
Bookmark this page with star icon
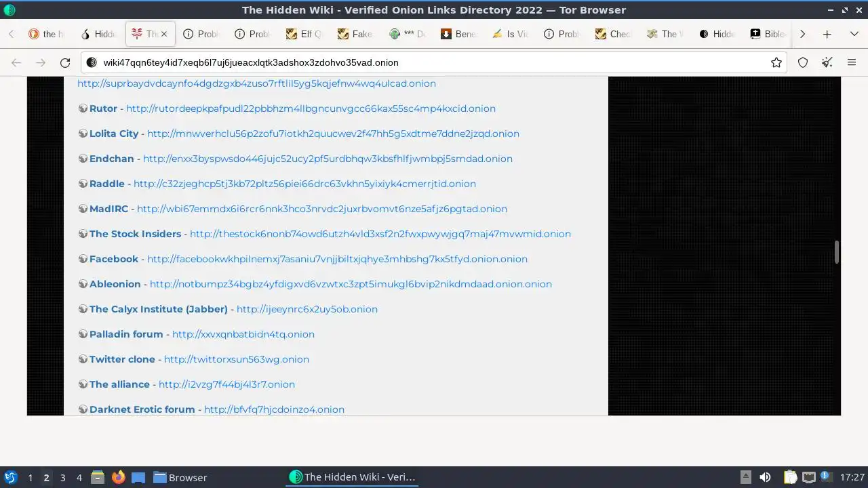click(776, 62)
